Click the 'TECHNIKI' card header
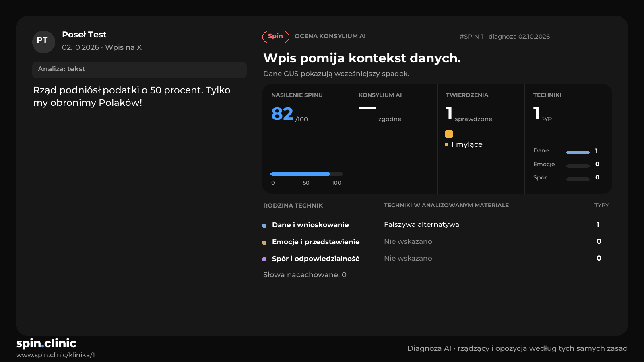Image resolution: width=644 pixels, height=362 pixels. [x=547, y=95]
